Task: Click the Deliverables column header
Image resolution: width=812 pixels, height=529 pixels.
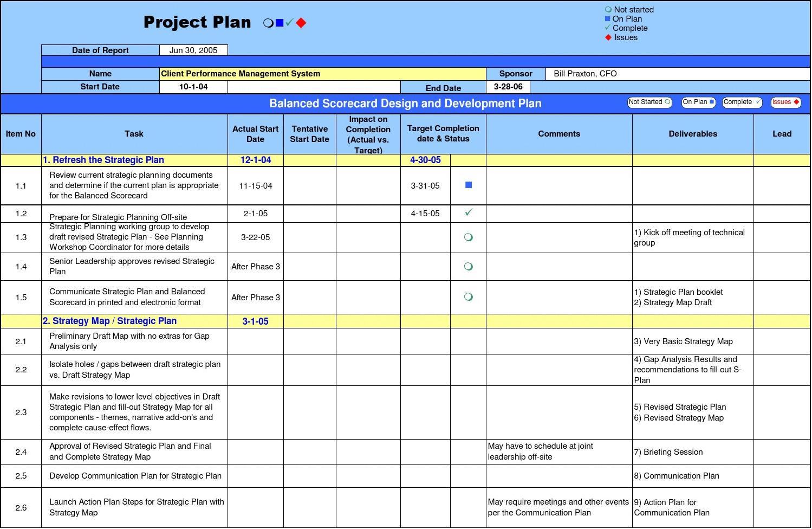Action: point(692,134)
